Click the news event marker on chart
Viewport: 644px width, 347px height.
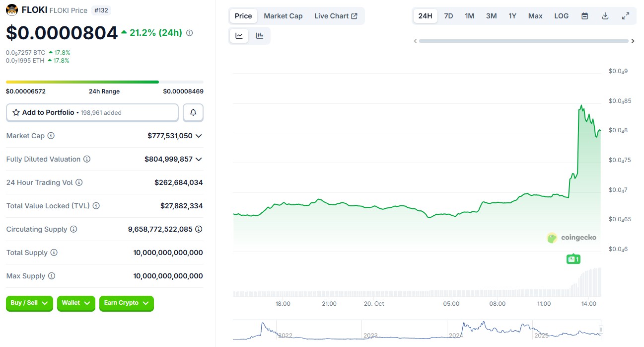tap(573, 259)
